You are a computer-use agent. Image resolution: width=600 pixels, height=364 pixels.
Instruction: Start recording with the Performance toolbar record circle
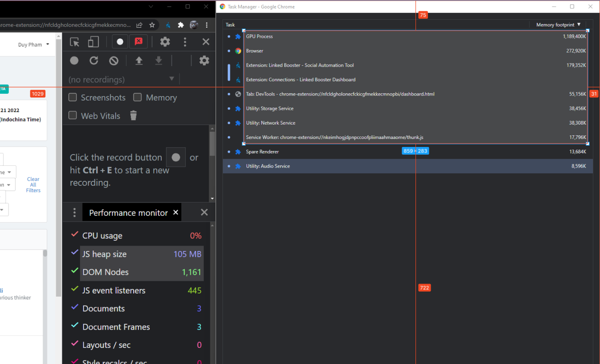[x=74, y=60]
